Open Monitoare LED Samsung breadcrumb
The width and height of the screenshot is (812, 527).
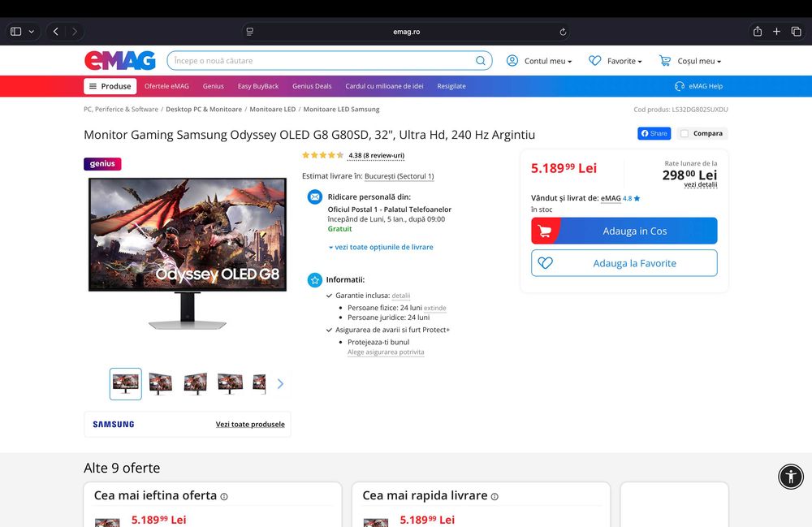coord(341,110)
